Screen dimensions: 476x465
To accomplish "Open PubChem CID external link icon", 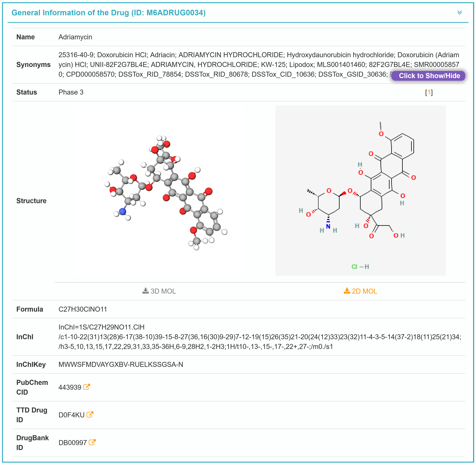I will click(x=86, y=387).
